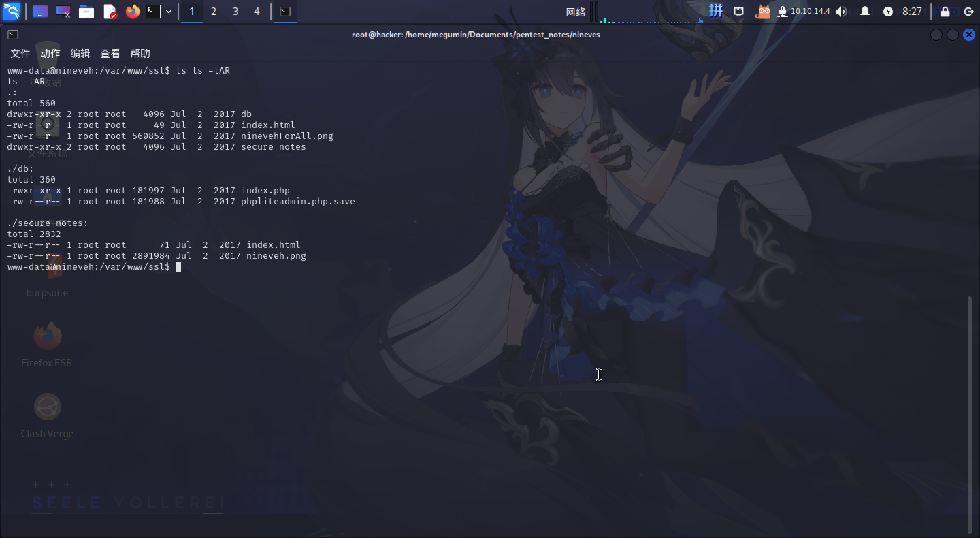The height and width of the screenshot is (538, 980).
Task: Switch to workspace 4
Action: coord(257,12)
